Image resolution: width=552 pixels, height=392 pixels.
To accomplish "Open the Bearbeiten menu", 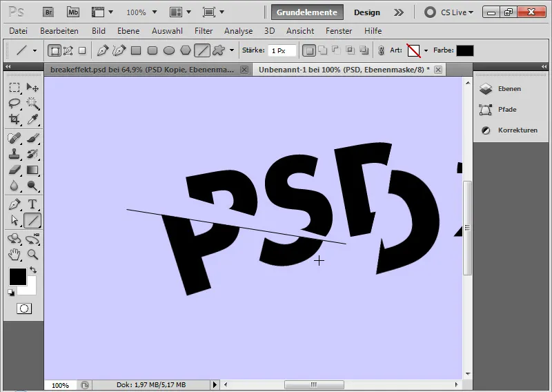I will [x=59, y=31].
